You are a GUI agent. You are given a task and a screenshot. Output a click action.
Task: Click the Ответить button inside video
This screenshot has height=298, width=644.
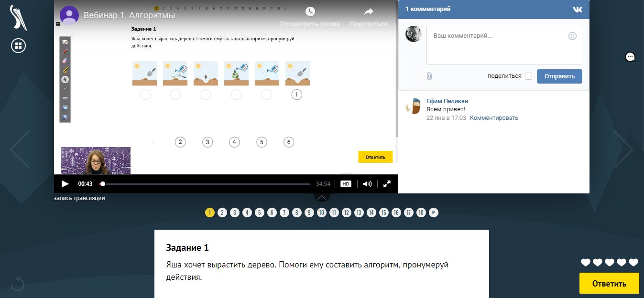pyautogui.click(x=375, y=157)
